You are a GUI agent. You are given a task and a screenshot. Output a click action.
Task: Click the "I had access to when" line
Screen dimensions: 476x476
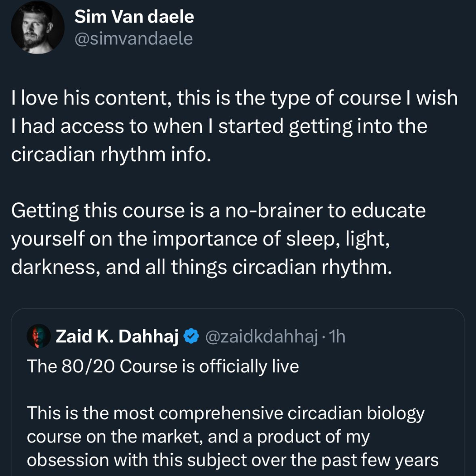(219, 127)
